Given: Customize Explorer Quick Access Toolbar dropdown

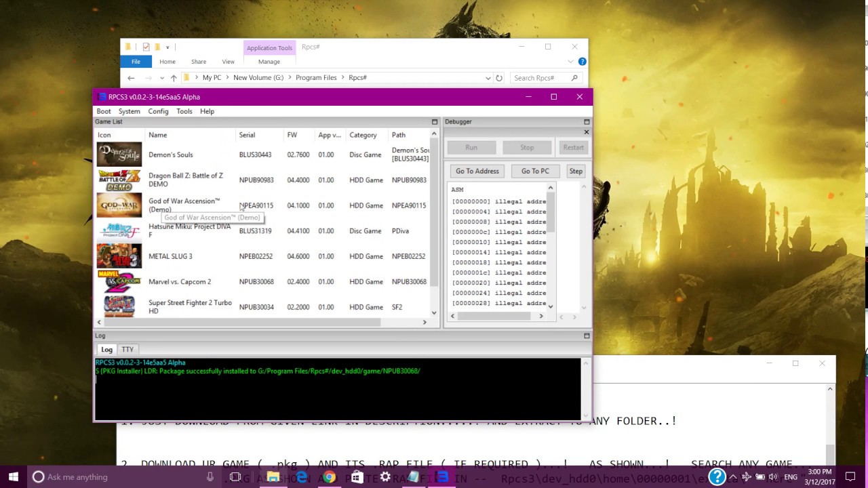Looking at the screenshot, I should point(167,47).
